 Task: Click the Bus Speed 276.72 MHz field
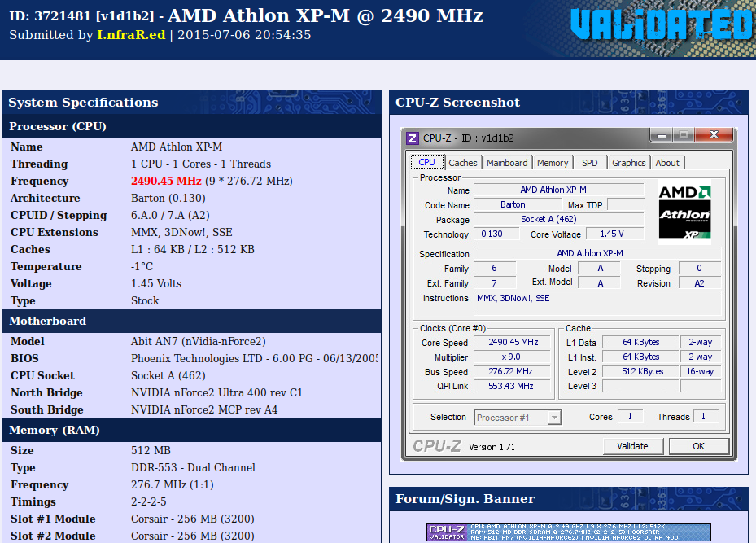[x=513, y=371]
